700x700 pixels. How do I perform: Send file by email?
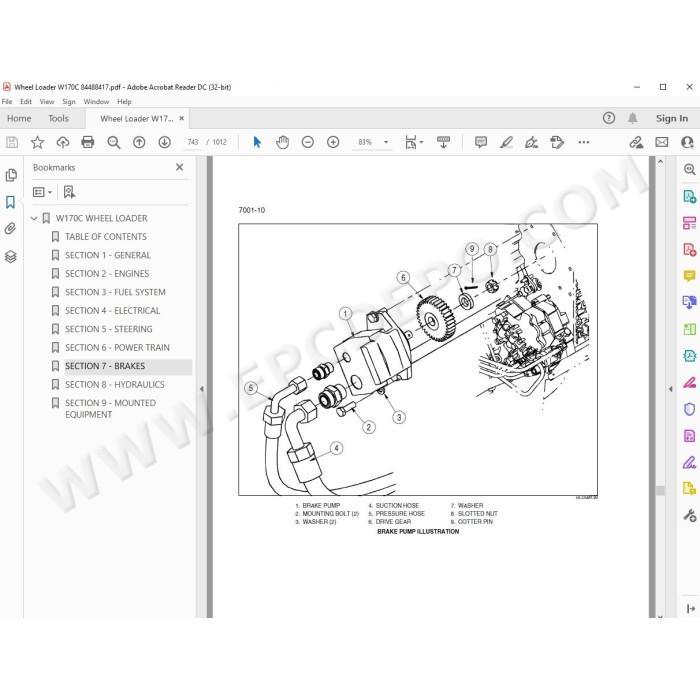click(662, 142)
